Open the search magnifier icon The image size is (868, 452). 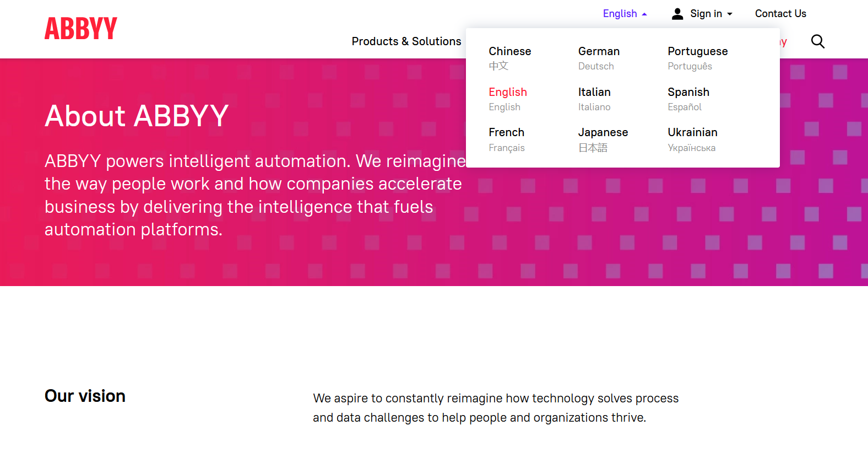tap(817, 41)
